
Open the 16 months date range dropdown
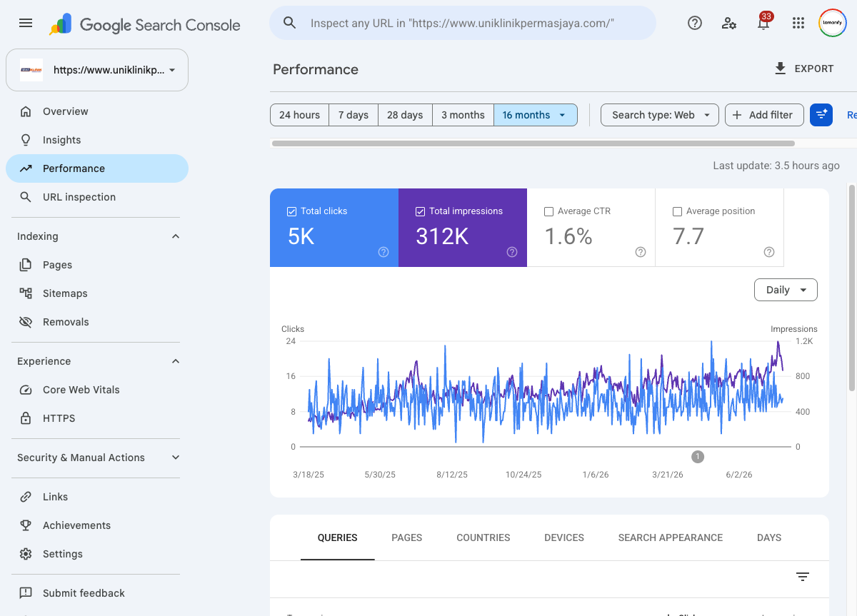tap(536, 115)
